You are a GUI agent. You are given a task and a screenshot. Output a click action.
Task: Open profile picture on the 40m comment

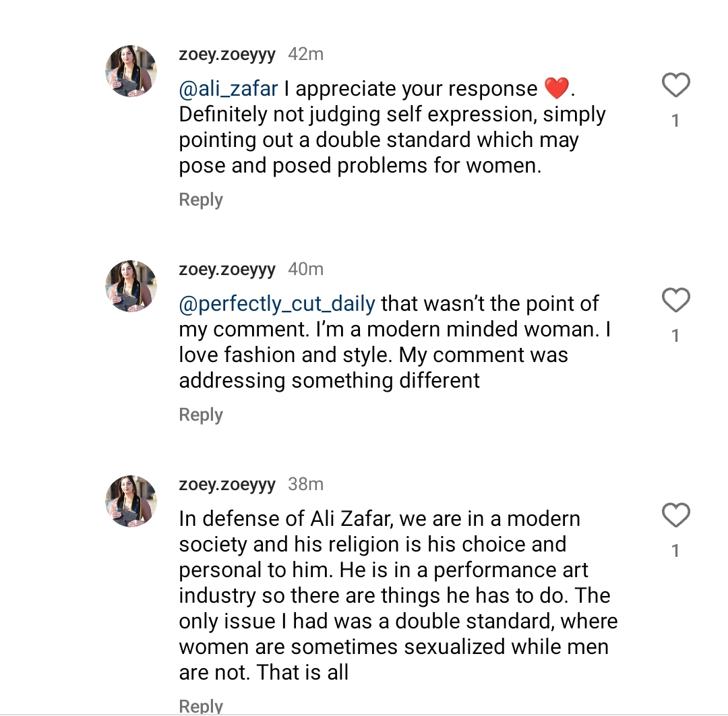[131, 287]
